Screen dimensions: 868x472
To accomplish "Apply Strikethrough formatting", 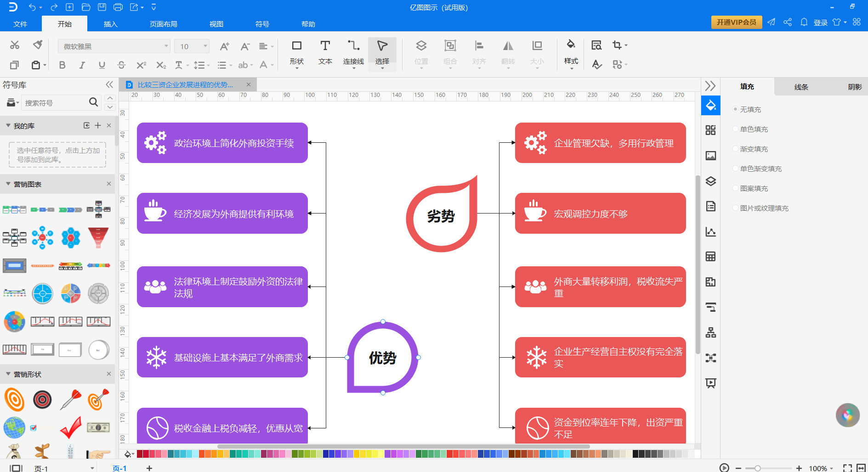I will 121,65.
